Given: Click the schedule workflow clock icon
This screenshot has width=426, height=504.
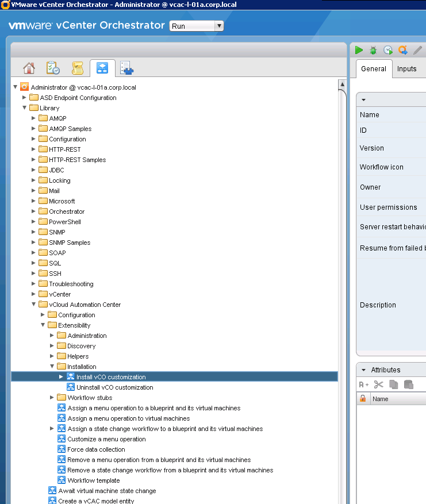Looking at the screenshot, I should [388, 50].
